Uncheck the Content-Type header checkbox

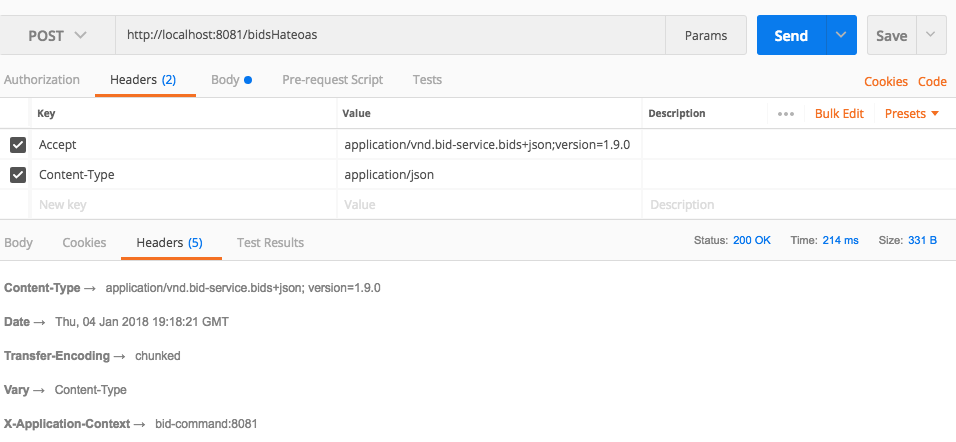tap(17, 175)
